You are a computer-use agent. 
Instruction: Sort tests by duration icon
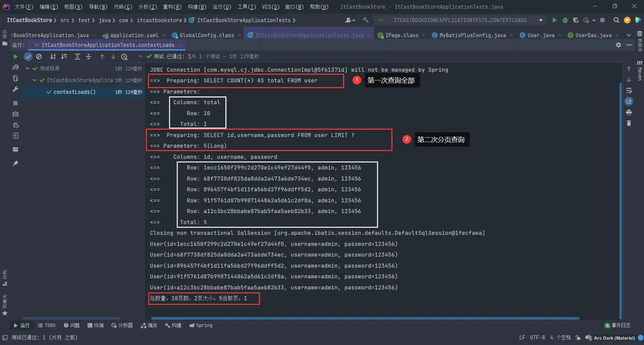coord(64,57)
